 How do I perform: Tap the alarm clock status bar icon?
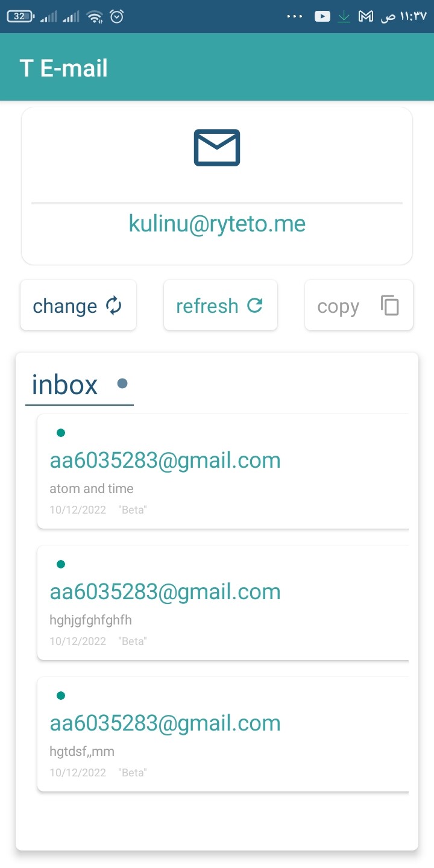(x=117, y=17)
